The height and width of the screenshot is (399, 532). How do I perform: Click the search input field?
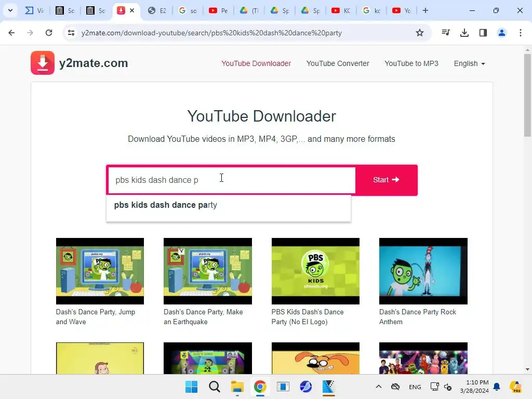(231, 180)
